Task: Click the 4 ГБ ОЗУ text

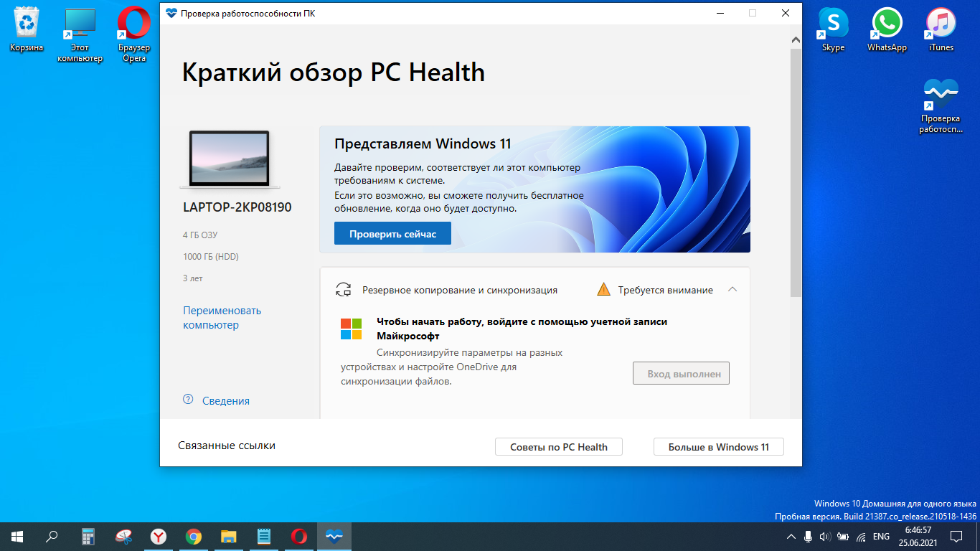Action: click(200, 235)
